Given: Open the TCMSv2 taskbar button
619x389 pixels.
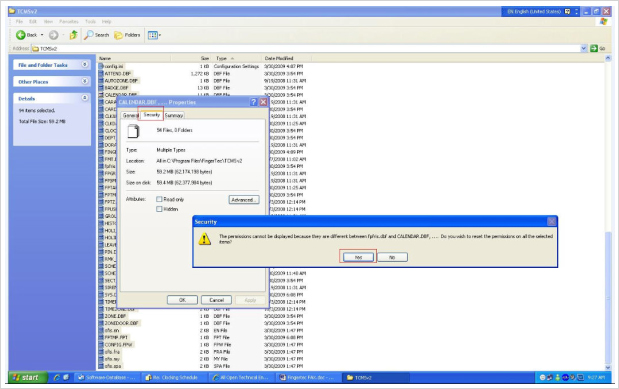Looking at the screenshot, I should pyautogui.click(x=376, y=378).
